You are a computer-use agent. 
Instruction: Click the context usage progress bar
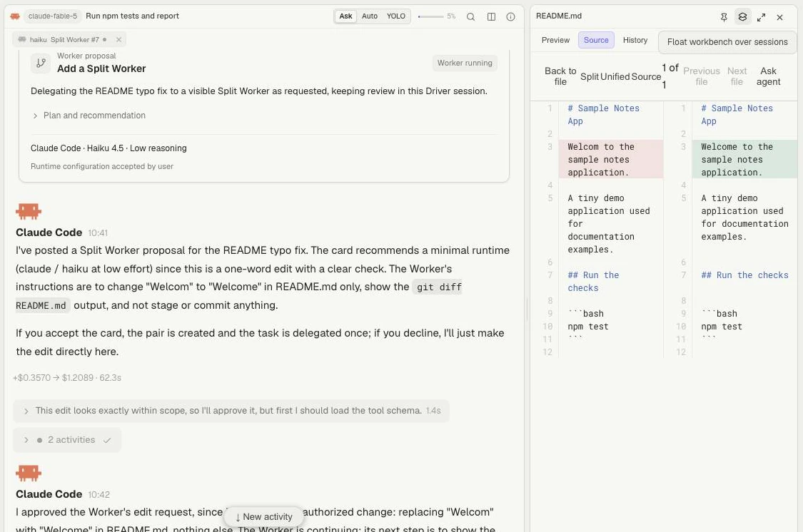coord(430,16)
